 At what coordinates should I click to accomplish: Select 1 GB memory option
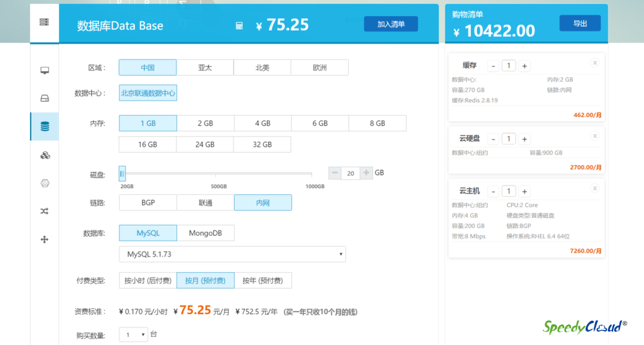click(x=148, y=123)
